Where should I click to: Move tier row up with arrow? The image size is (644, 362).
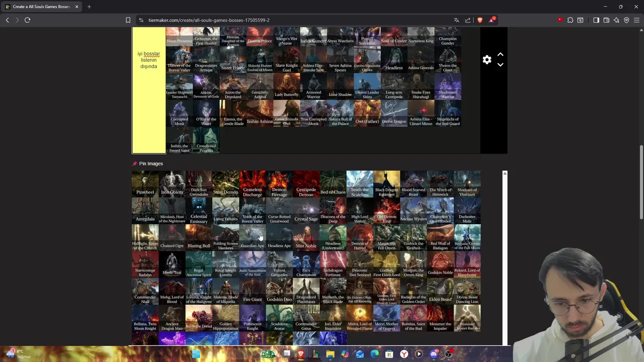[500, 54]
